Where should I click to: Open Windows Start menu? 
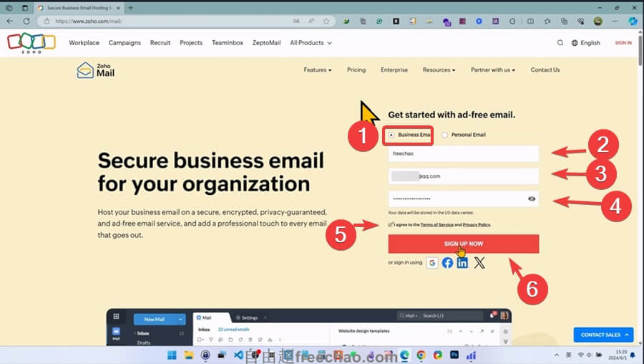pos(172,355)
